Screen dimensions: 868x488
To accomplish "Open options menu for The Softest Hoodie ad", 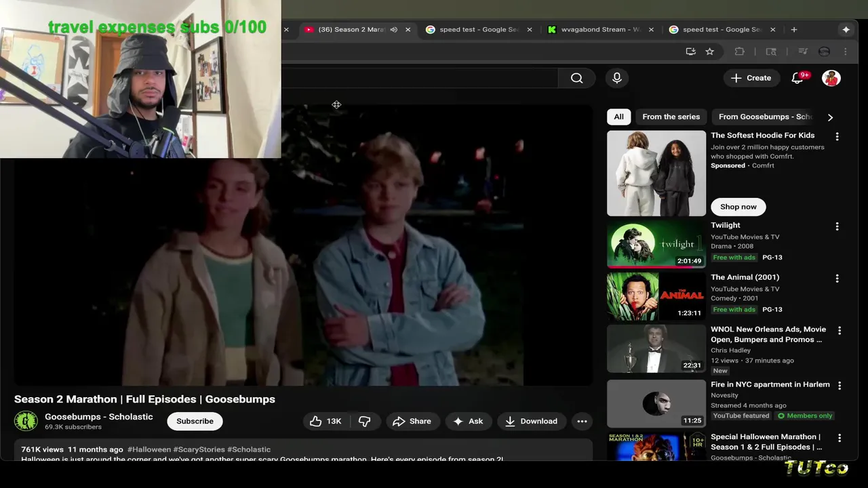I will click(837, 136).
